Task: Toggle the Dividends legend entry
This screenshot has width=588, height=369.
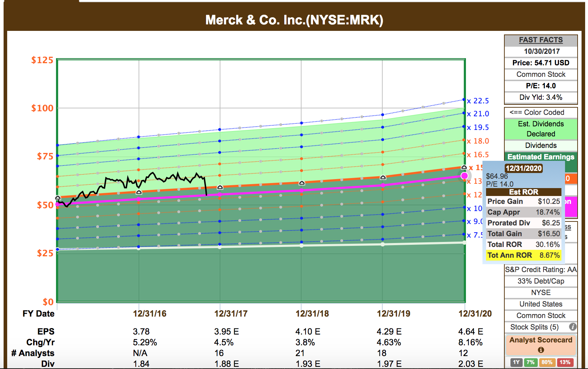Action: [541, 145]
